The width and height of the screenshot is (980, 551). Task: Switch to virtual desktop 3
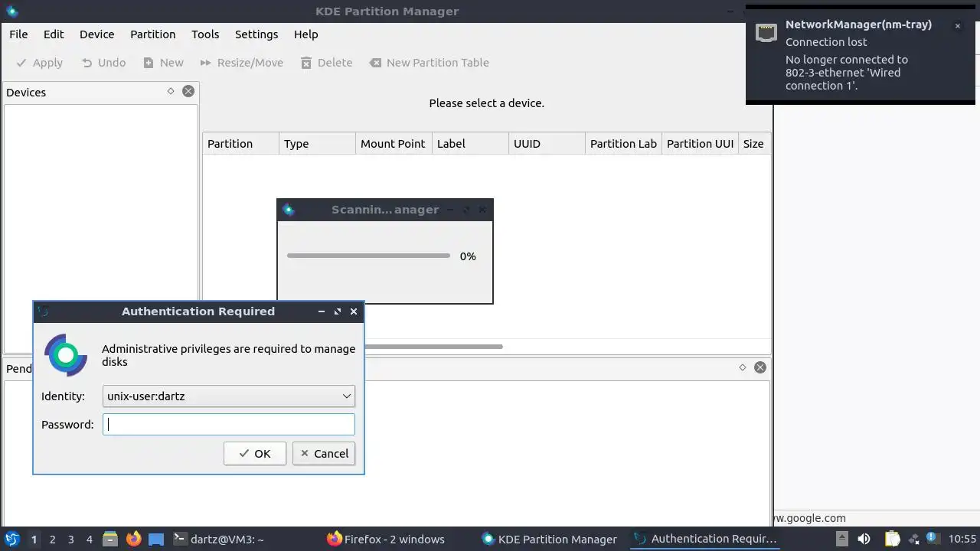(x=70, y=539)
